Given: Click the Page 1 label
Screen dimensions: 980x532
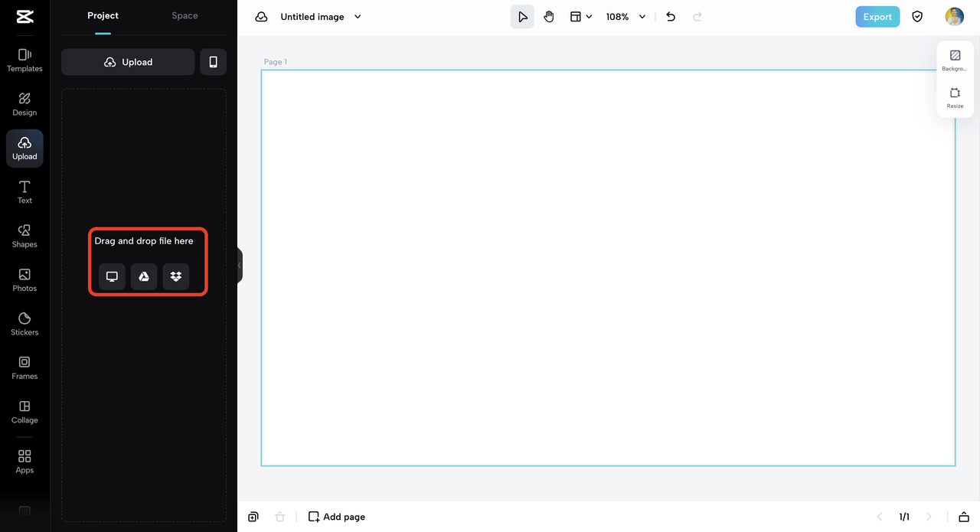Looking at the screenshot, I should [x=276, y=62].
